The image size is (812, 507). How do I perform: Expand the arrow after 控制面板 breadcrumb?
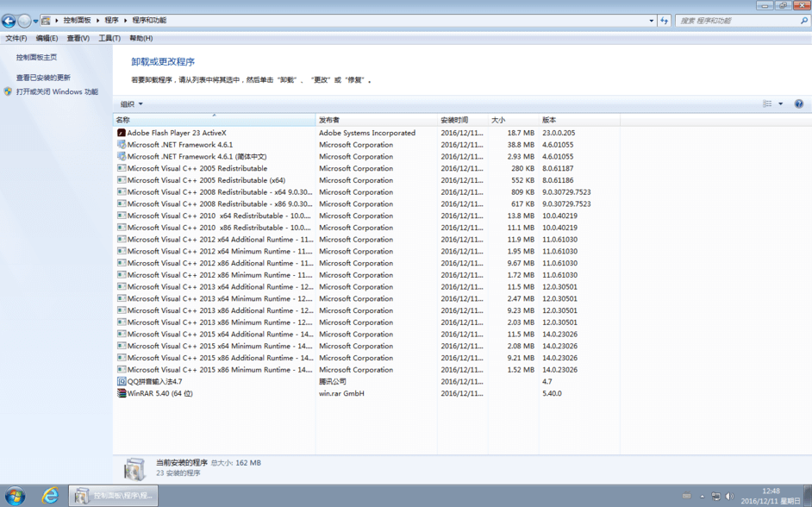click(97, 21)
